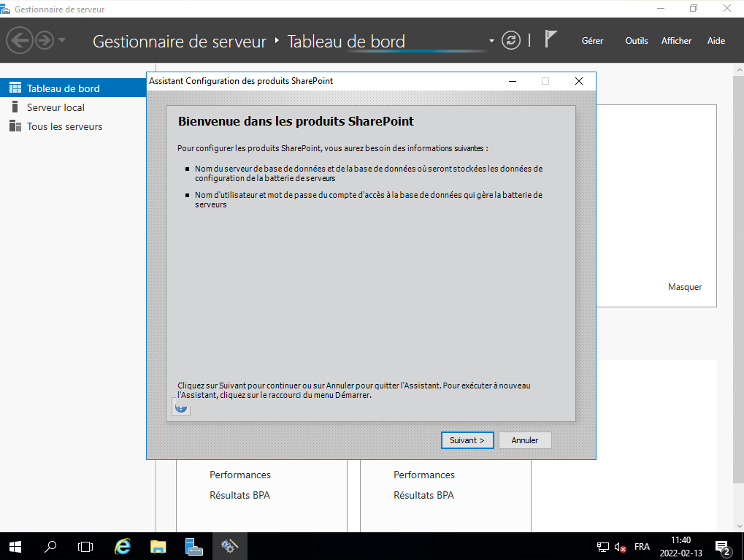Open the Afficher menu

(676, 41)
